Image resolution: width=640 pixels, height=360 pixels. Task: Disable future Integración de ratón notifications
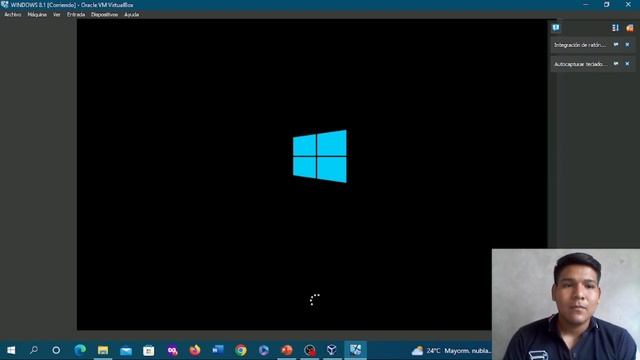pyautogui.click(x=616, y=44)
